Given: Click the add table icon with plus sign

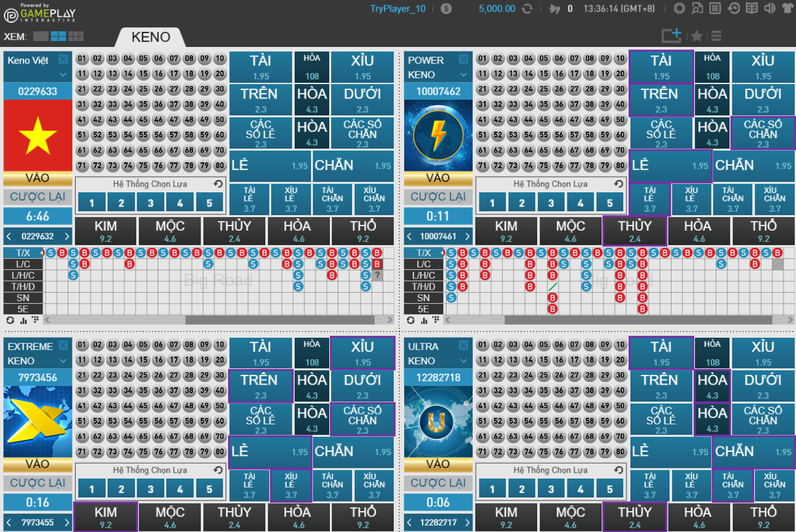Looking at the screenshot, I should coord(671,36).
